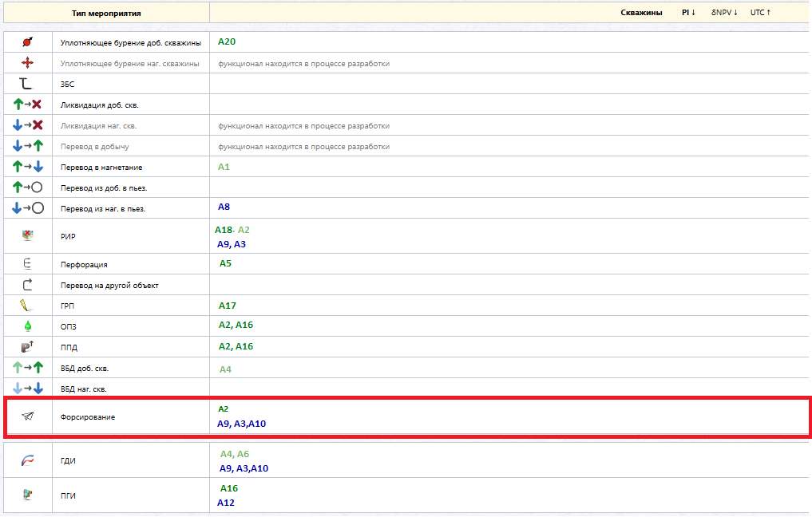Image resolution: width=812 pixels, height=517 pixels.
Task: Sort wells by UTC ascending
Action: click(x=760, y=13)
